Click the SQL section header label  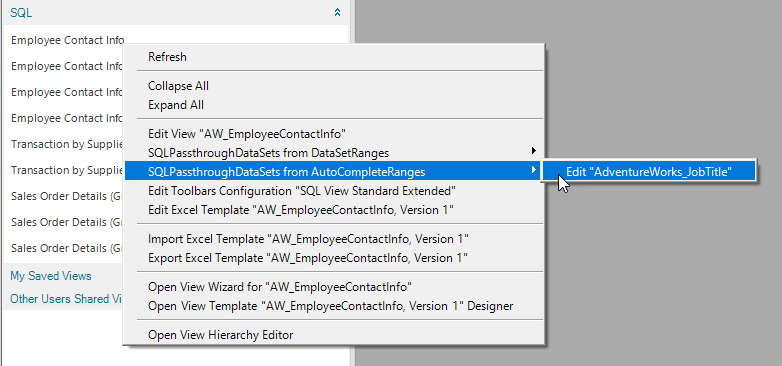(21, 13)
